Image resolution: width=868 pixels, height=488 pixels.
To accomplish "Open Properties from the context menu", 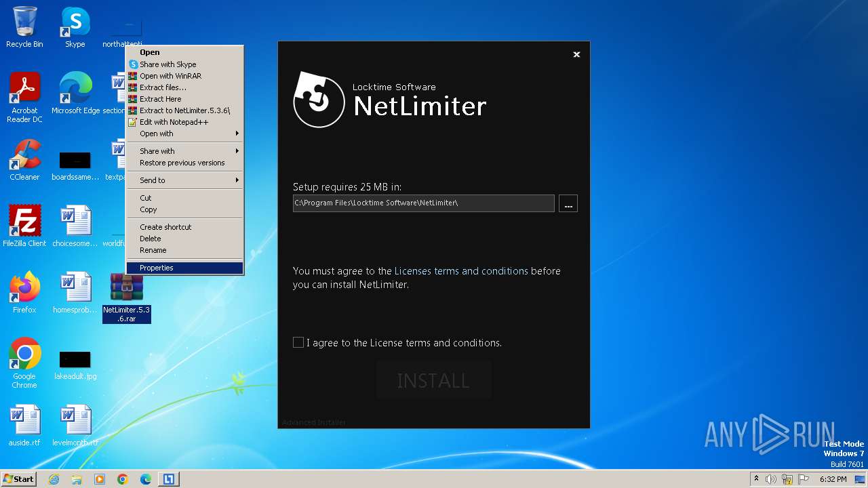I will (x=184, y=268).
